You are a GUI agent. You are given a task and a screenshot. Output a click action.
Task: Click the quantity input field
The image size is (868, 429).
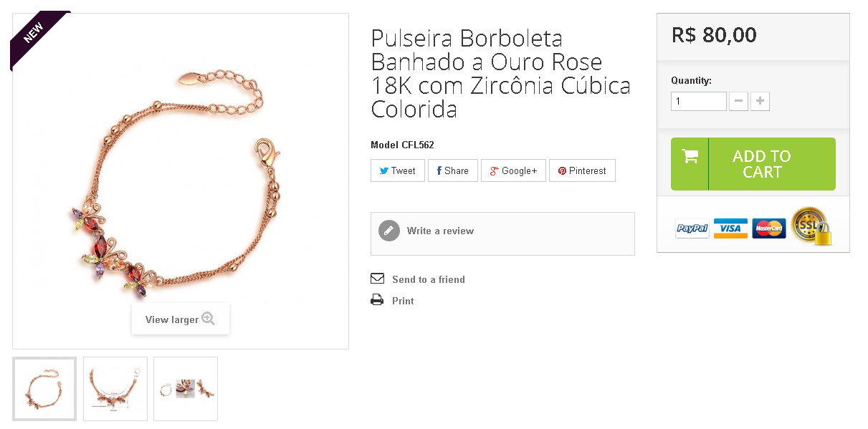pyautogui.click(x=699, y=101)
